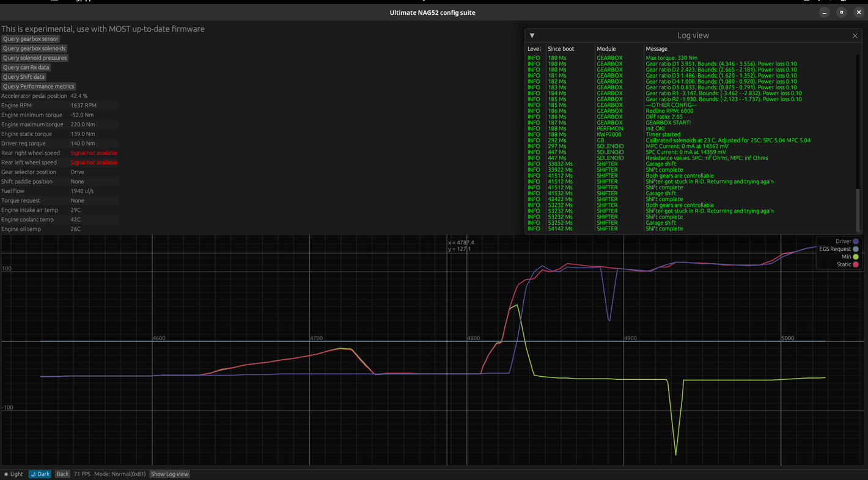The image size is (868, 480).
Task: Click the Query gearbox solenoids button
Action: (x=34, y=48)
